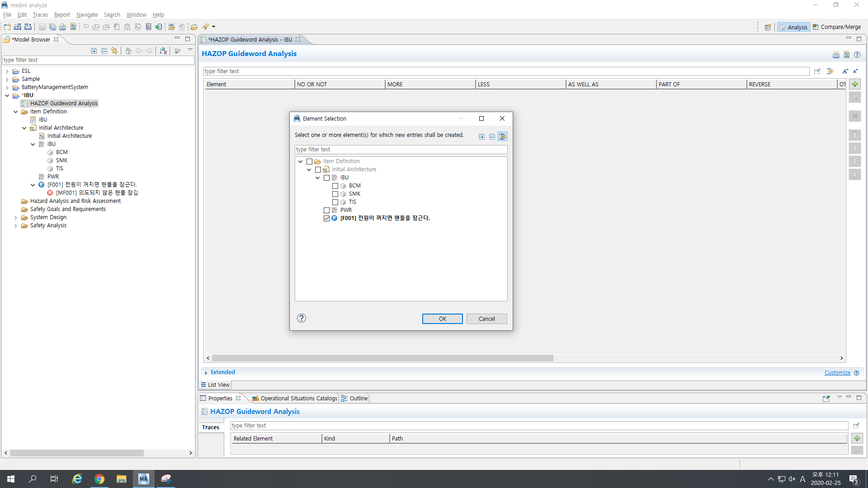Click expand all icon in Element Selection dialog
Viewport: 868px width, 488px height.
(482, 137)
